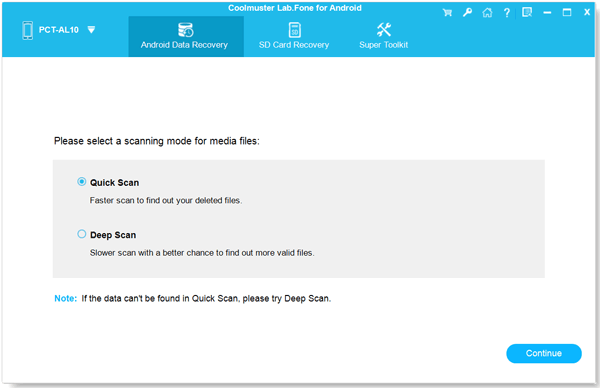Image resolution: width=600 pixels, height=388 pixels.
Task: Select the PCT-AL10 device name
Action: [59, 30]
